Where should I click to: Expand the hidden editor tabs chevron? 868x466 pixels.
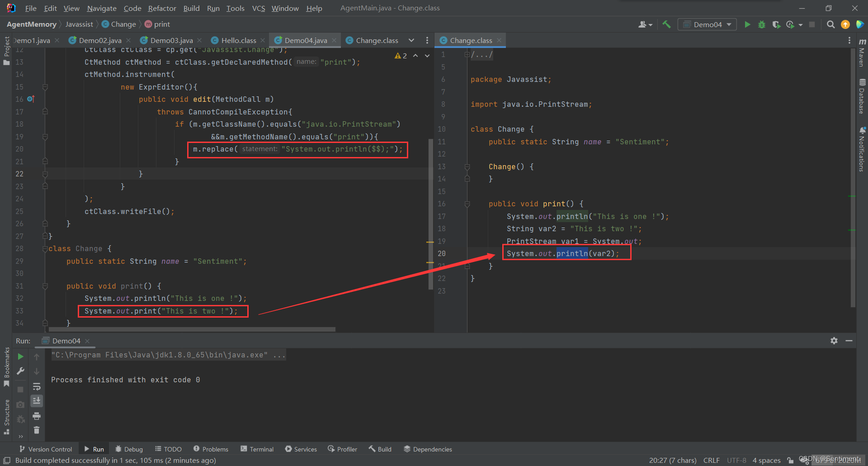tap(411, 40)
